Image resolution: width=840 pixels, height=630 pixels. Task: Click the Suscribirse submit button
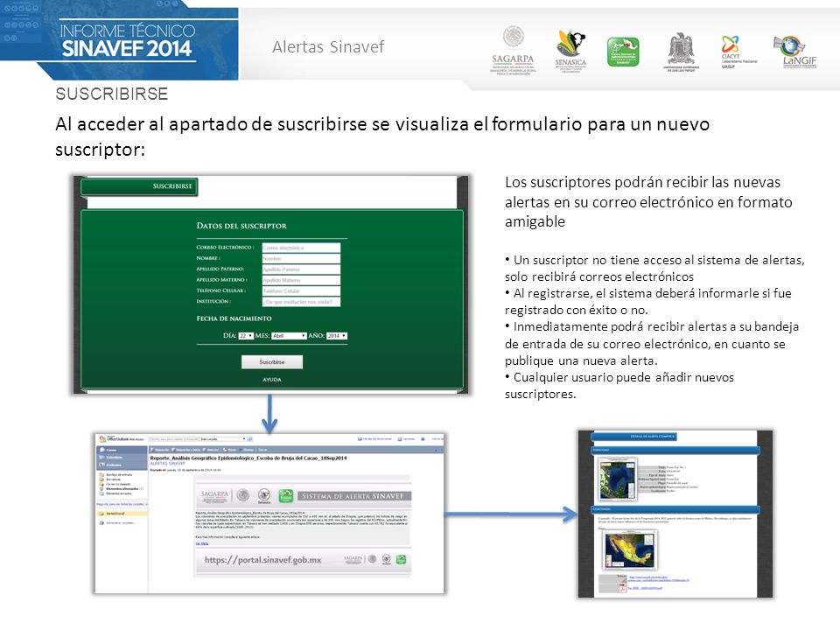pos(271,362)
